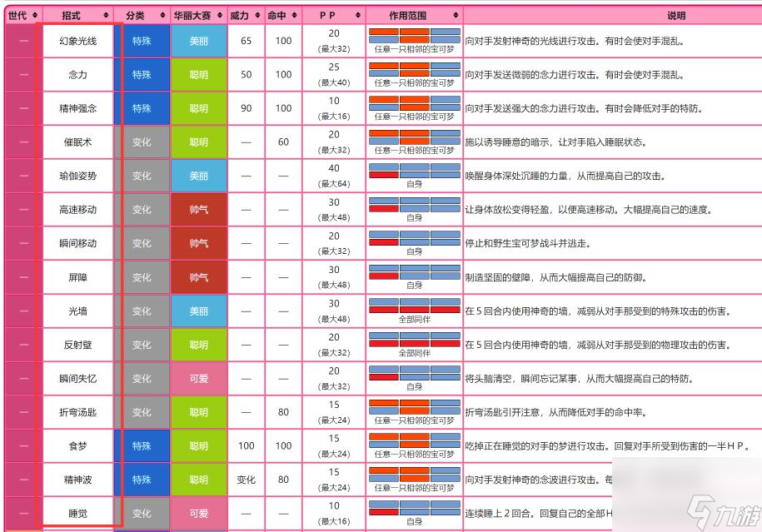Open the 瞬间移动 move link
762x532 pixels.
pos(77,243)
